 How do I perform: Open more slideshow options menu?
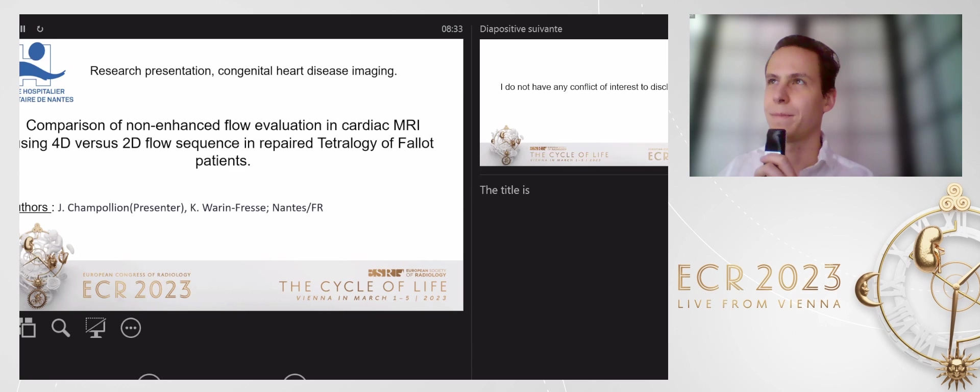point(131,328)
